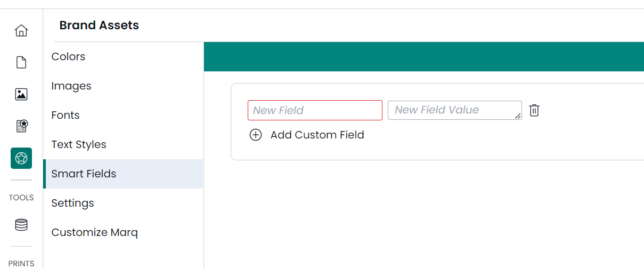
Task: Delete the custom field with trash icon
Action: point(534,110)
